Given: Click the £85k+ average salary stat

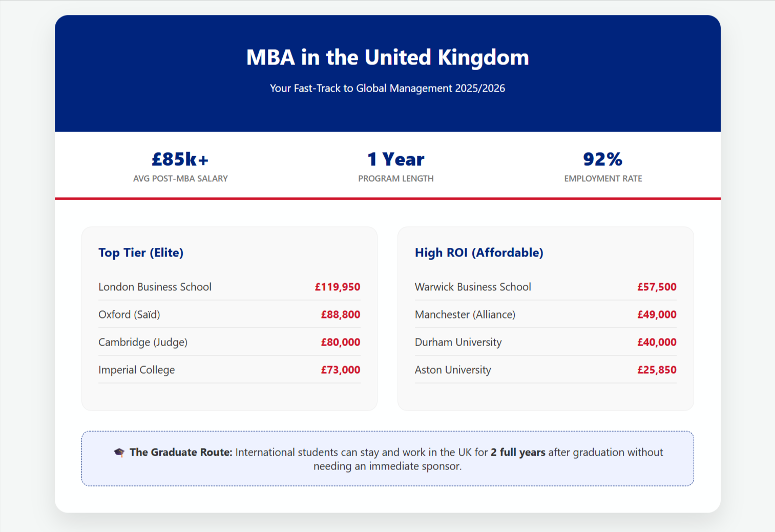Looking at the screenshot, I should click(x=180, y=159).
